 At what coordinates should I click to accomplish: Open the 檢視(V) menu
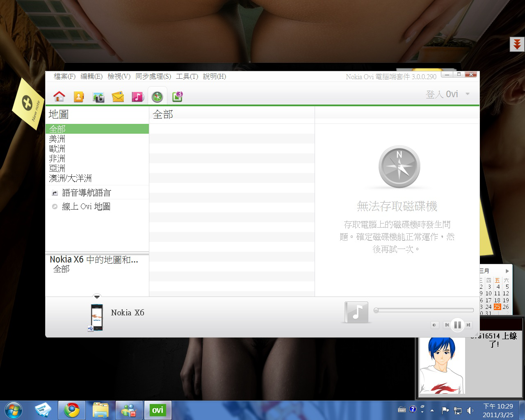119,76
